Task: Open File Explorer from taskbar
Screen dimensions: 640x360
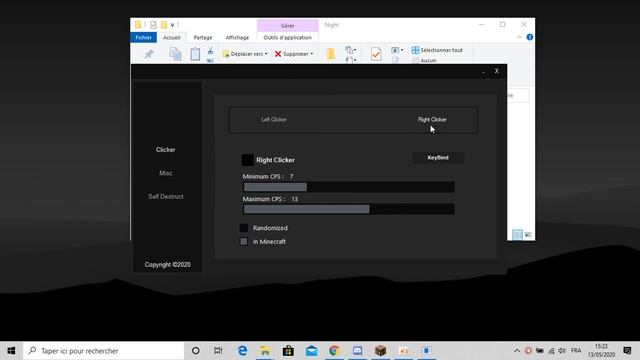Action: click(265, 351)
